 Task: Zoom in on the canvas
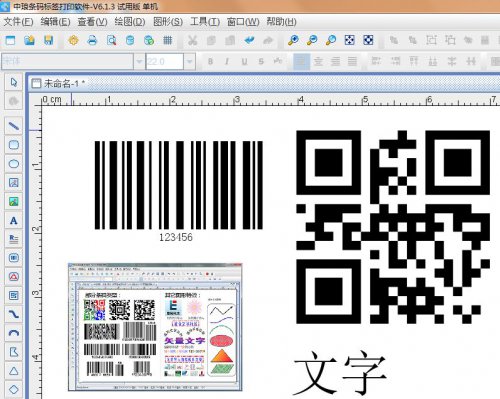(293, 40)
